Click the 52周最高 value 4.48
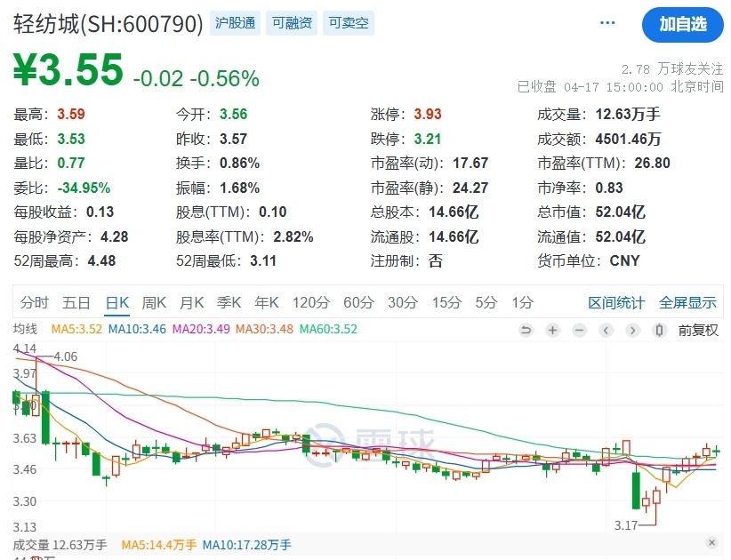The height and width of the screenshot is (560, 731). (x=101, y=261)
